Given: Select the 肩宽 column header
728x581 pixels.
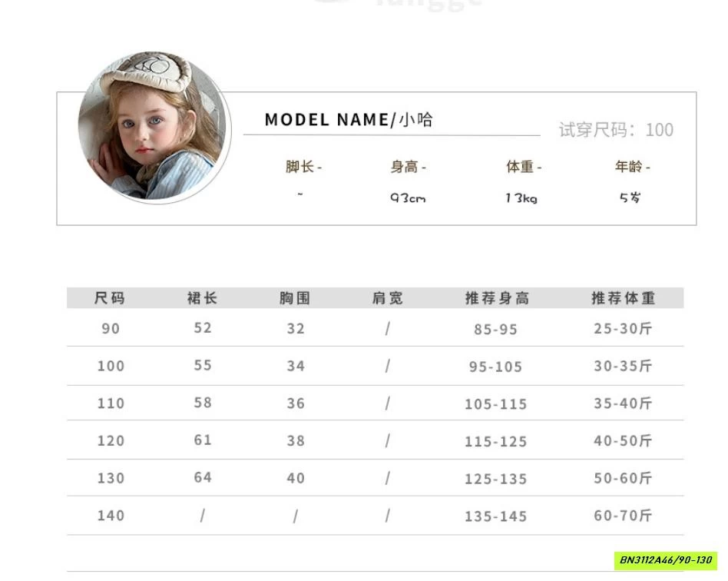Looking at the screenshot, I should (x=387, y=298).
